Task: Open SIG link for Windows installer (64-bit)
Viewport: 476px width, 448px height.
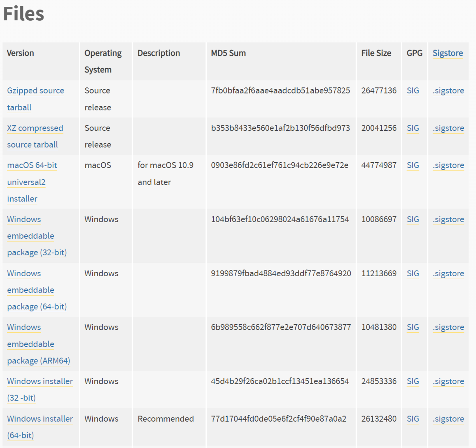Action: (x=413, y=419)
